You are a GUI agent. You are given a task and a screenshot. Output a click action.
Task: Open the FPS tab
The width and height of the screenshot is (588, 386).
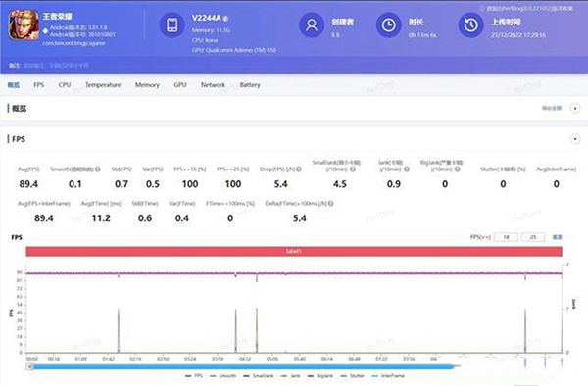click(x=38, y=85)
